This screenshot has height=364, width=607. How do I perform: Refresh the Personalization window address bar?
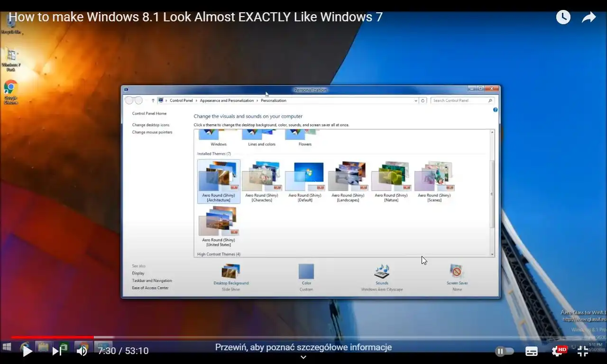click(423, 100)
